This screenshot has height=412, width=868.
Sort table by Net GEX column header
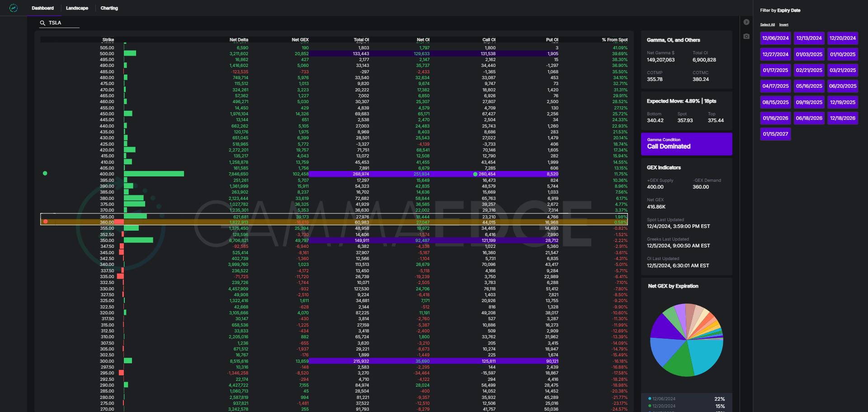tap(300, 40)
